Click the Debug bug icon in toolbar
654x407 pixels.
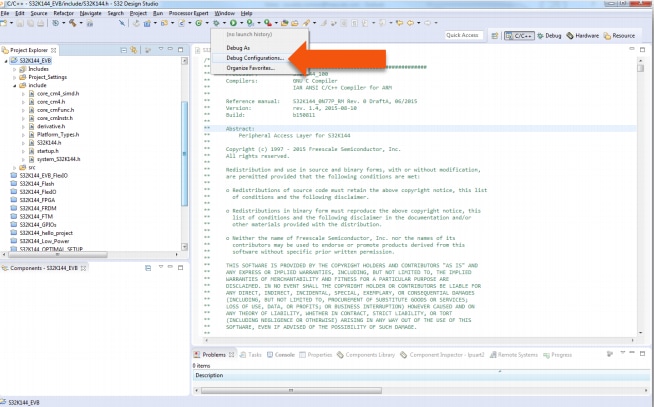[x=216, y=21]
